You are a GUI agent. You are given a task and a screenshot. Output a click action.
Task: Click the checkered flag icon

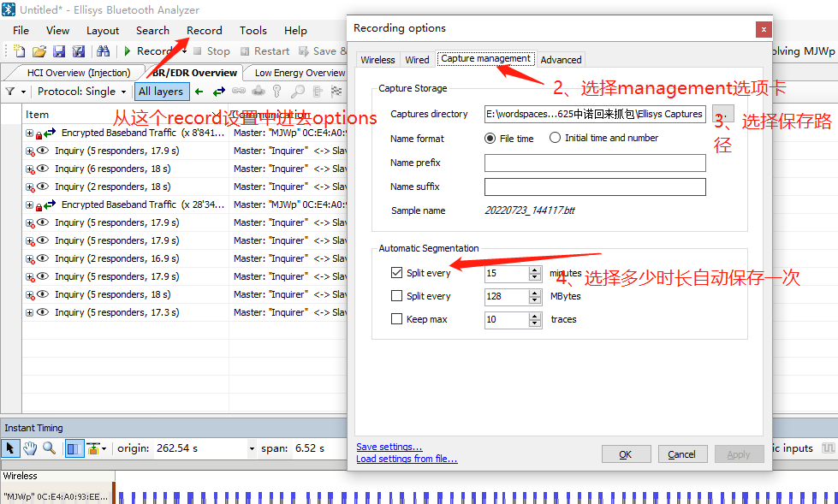pos(336,92)
